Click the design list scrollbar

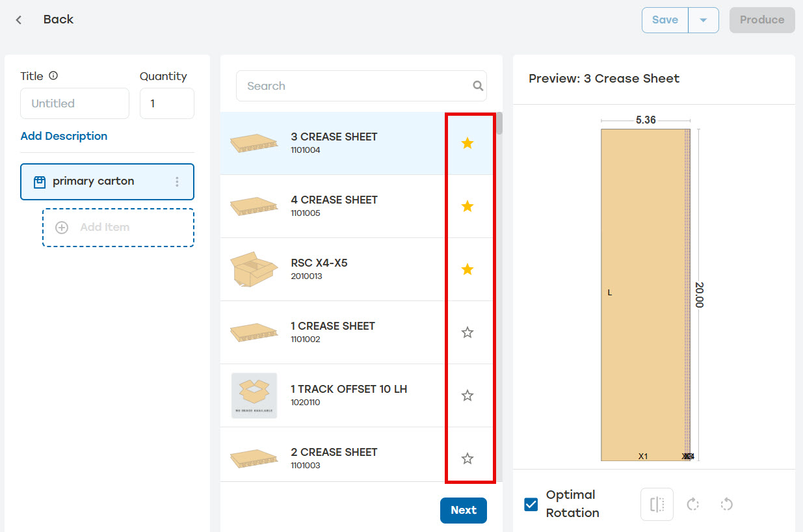(x=499, y=124)
